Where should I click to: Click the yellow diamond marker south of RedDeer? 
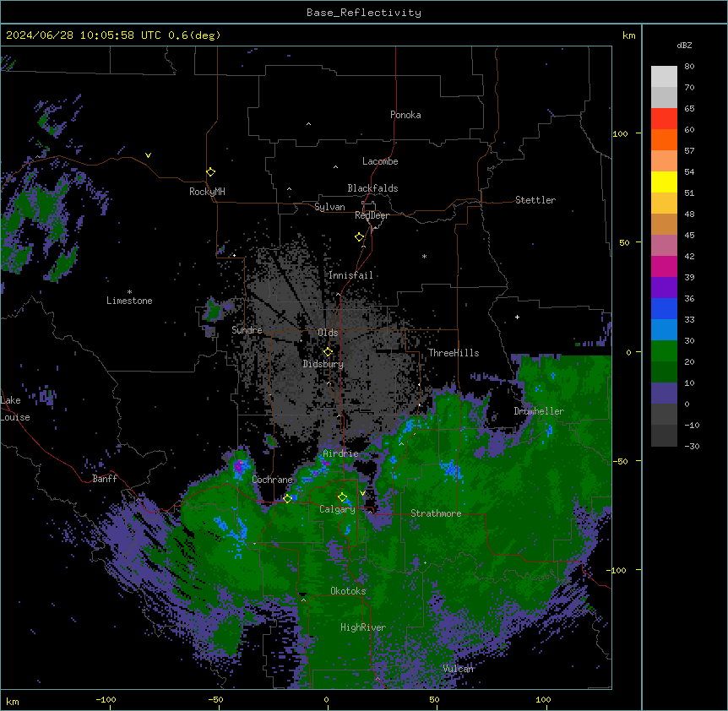(359, 237)
